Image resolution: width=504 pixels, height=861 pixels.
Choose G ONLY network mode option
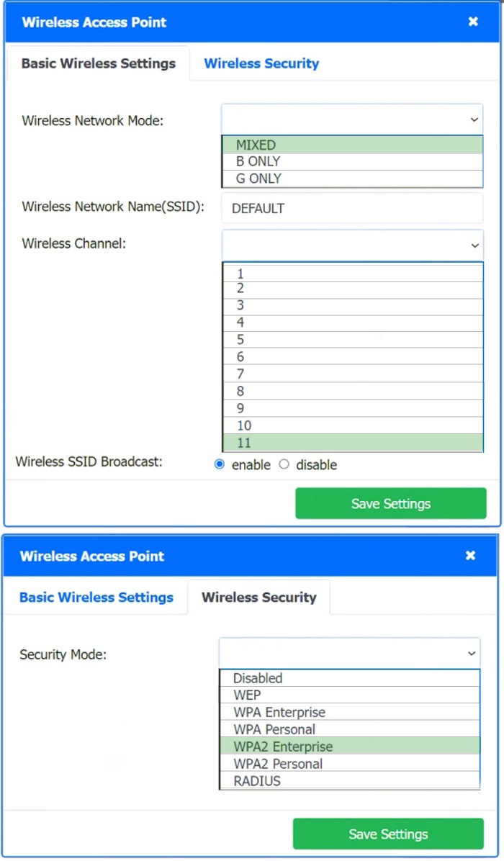[x=353, y=179]
